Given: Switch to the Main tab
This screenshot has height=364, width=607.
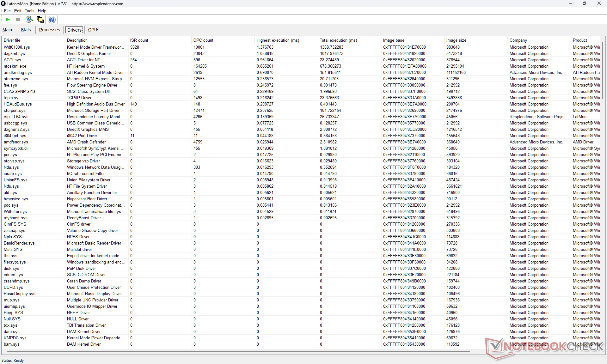Looking at the screenshot, I should 7,30.
